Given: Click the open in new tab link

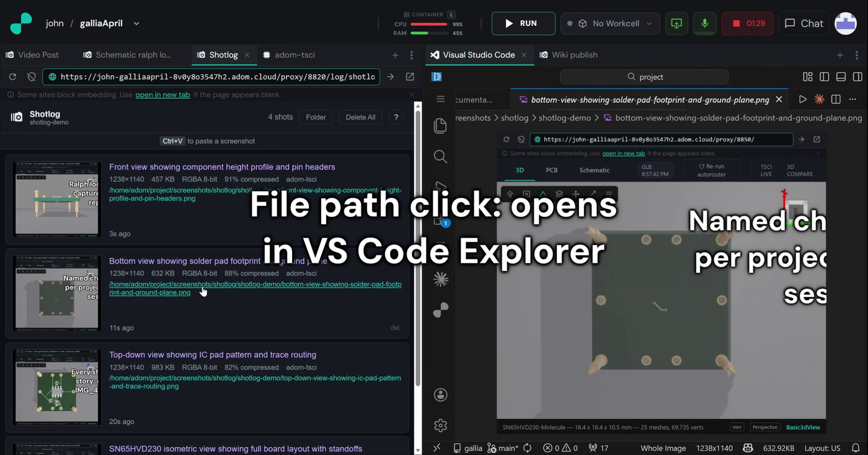Looking at the screenshot, I should click(x=162, y=95).
